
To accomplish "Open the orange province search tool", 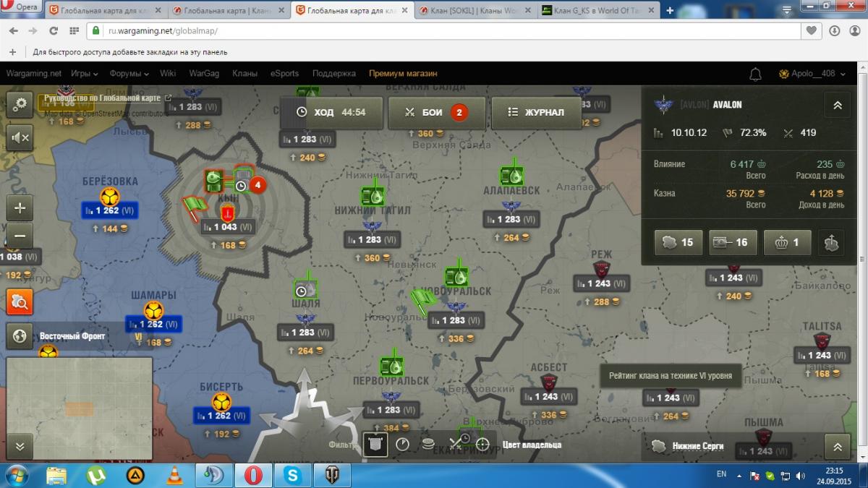I will [x=20, y=301].
